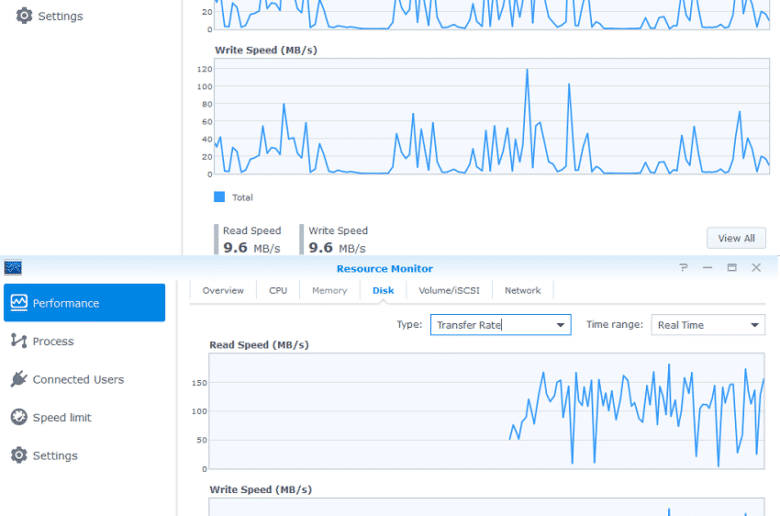Switch to the Overview tab
Image resolution: width=780 pixels, height=516 pixels.
click(223, 291)
